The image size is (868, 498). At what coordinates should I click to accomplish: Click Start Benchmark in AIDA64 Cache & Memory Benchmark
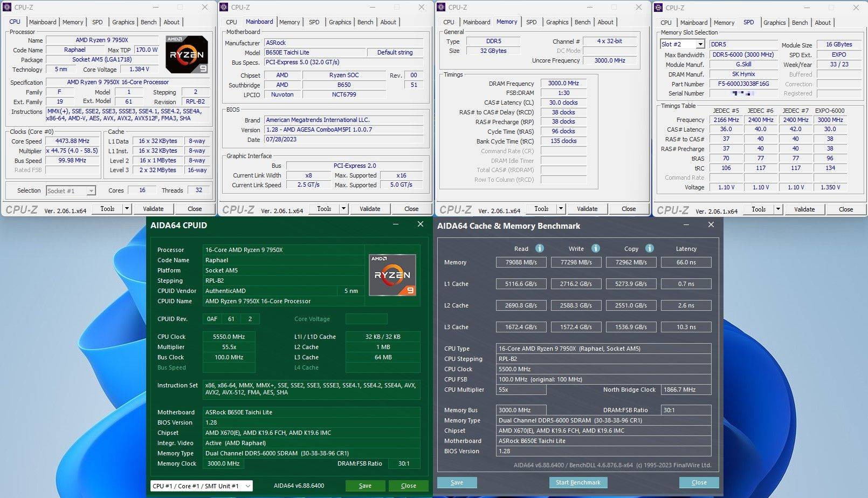click(578, 482)
